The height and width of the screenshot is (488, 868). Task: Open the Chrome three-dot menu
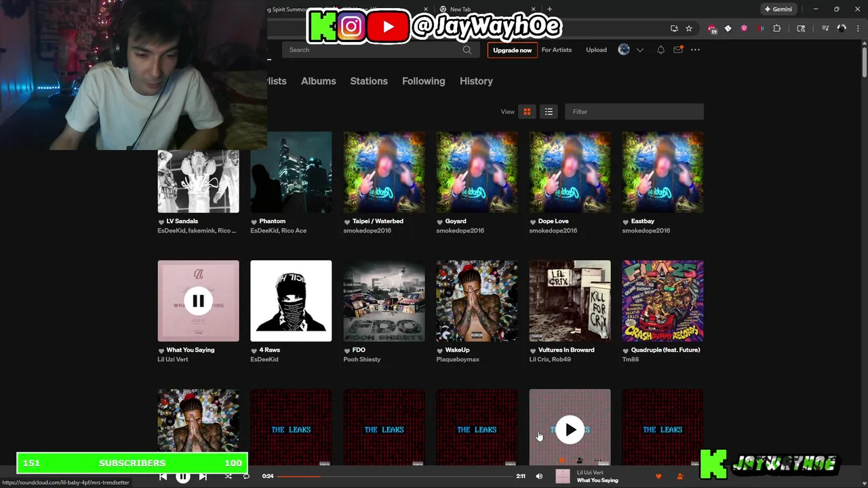point(859,28)
